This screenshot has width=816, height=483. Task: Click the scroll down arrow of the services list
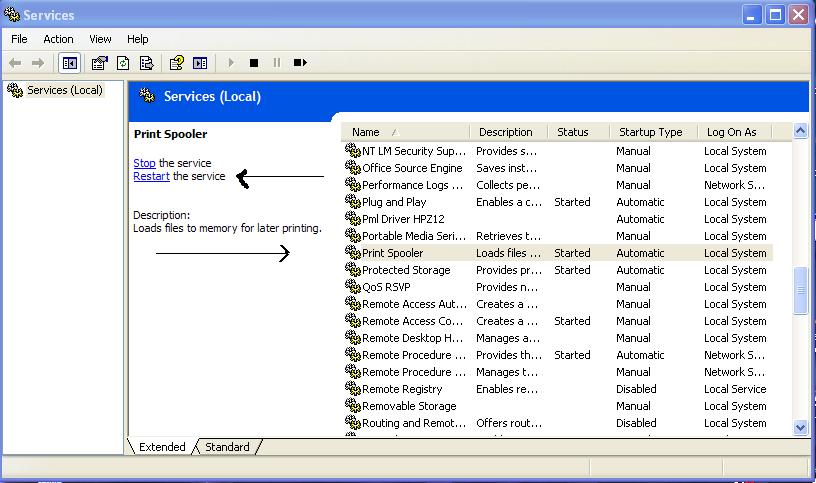pyautogui.click(x=800, y=427)
